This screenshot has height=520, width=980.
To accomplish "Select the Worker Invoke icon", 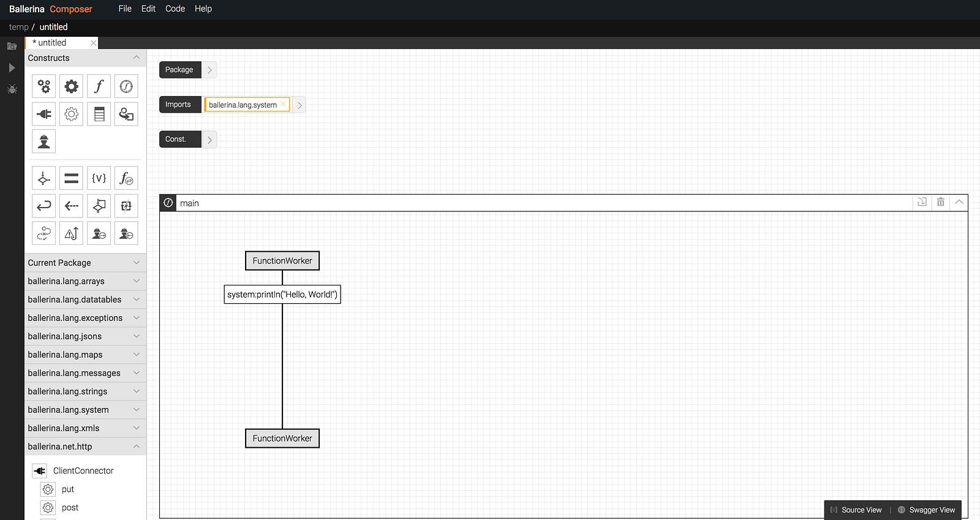I will click(x=99, y=233).
